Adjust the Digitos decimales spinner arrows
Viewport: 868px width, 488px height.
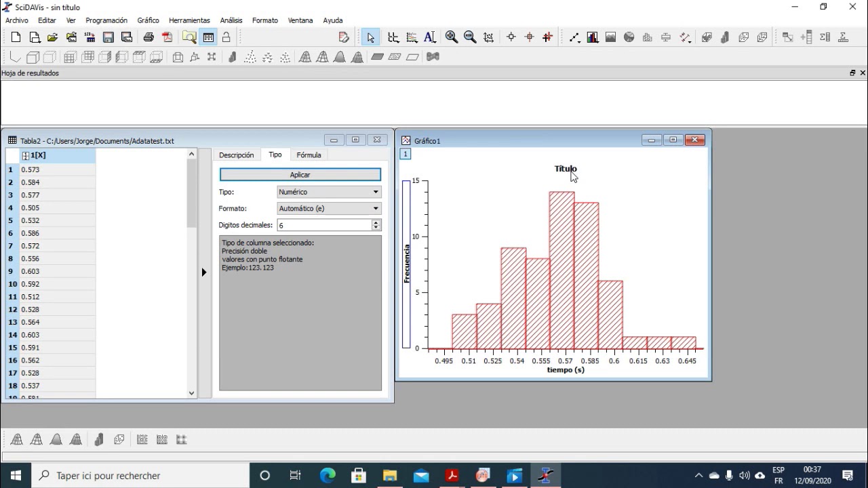coord(376,225)
